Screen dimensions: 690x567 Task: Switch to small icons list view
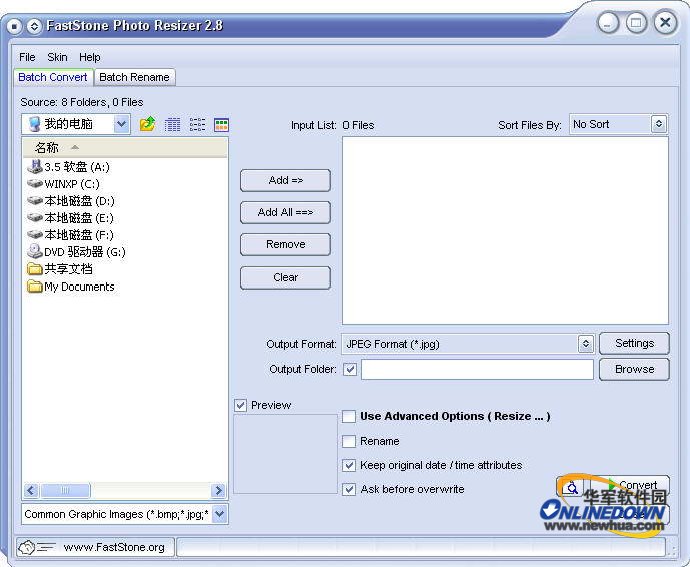(x=197, y=125)
